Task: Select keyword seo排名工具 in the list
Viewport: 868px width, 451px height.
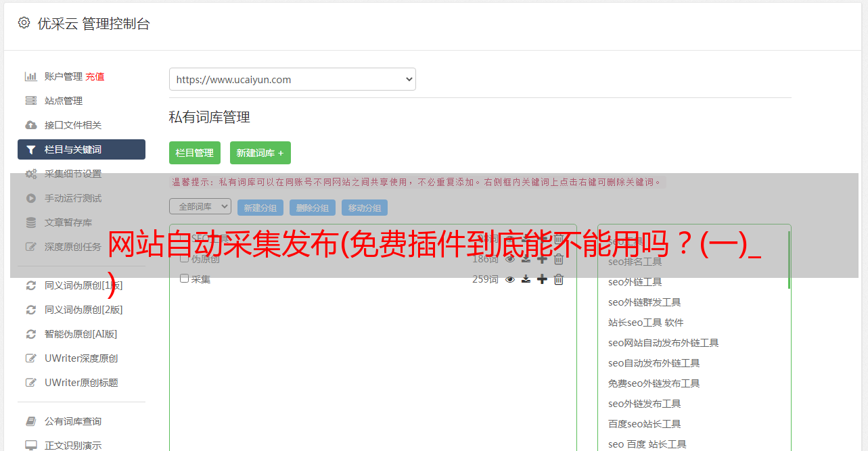Action: pyautogui.click(x=635, y=262)
